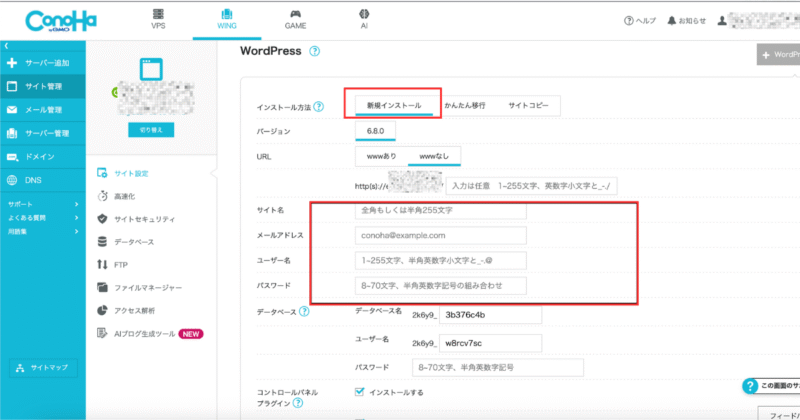This screenshot has width=800, height=420.
Task: Open サイト設定 submenu
Action: [x=123, y=173]
